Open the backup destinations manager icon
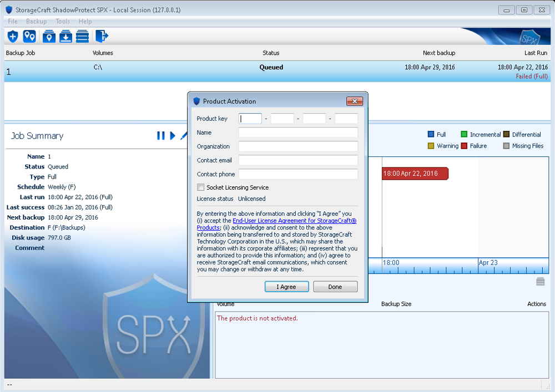This screenshot has width=555, height=392. click(x=30, y=36)
